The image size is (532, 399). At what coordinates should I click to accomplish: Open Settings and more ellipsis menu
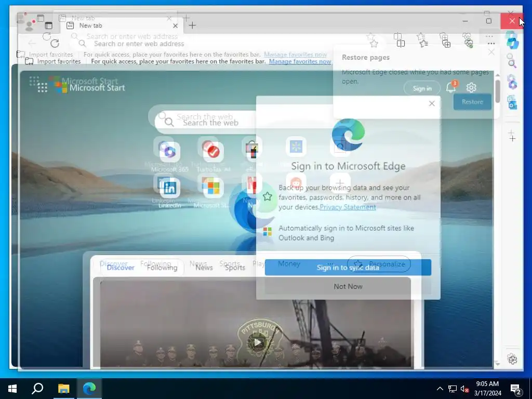tap(491, 44)
